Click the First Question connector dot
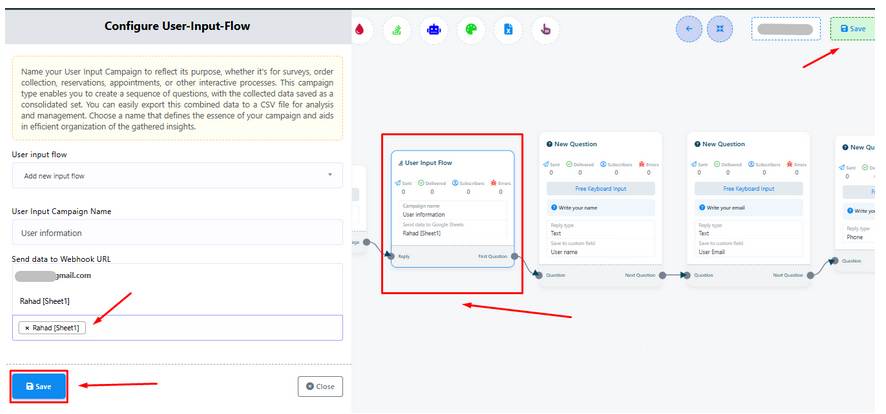The height and width of the screenshot is (414, 886). tap(516, 256)
